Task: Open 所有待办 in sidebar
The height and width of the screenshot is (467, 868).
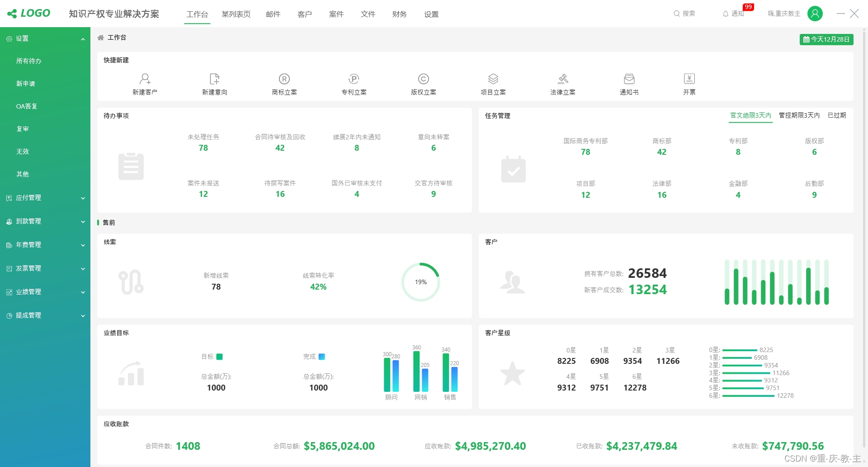Action: tap(29, 61)
